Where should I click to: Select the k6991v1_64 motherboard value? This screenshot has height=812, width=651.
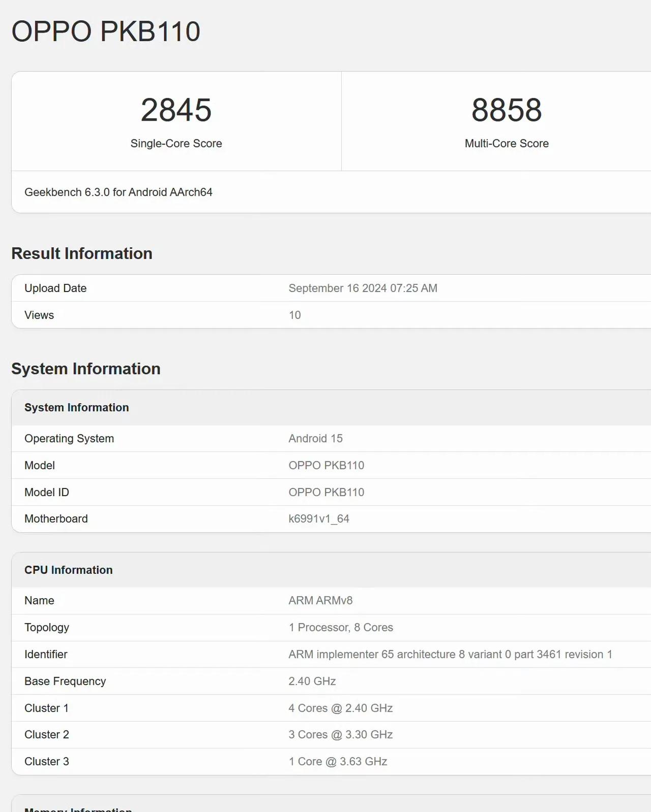pos(319,519)
